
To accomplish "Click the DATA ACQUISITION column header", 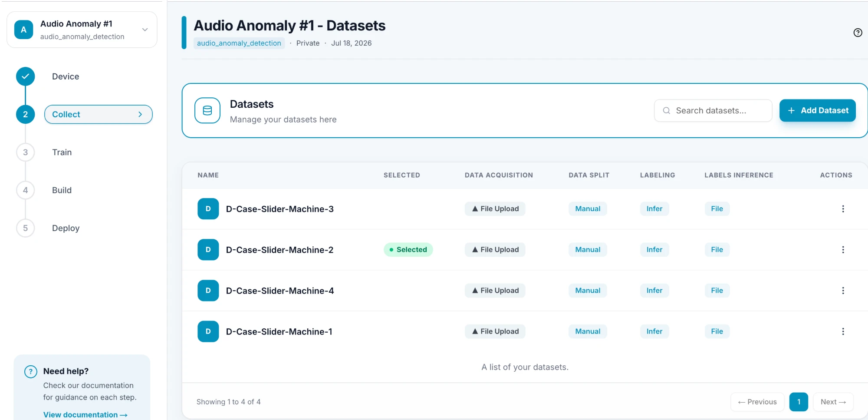I will [499, 175].
